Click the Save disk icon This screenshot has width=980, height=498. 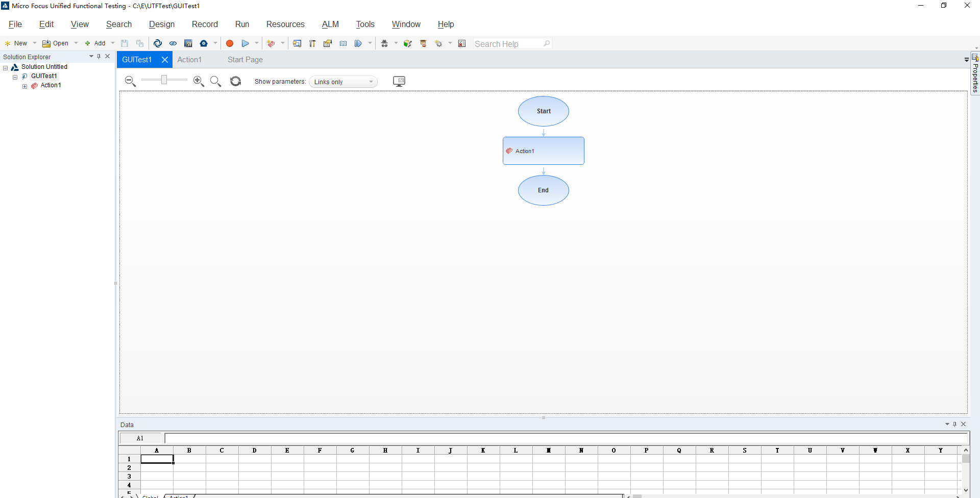coord(125,43)
